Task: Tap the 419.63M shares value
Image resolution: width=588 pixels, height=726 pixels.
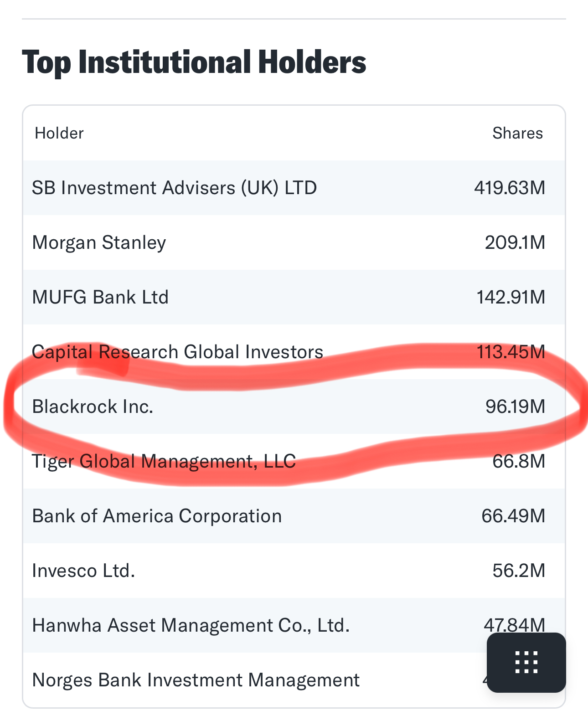Action: [510, 188]
